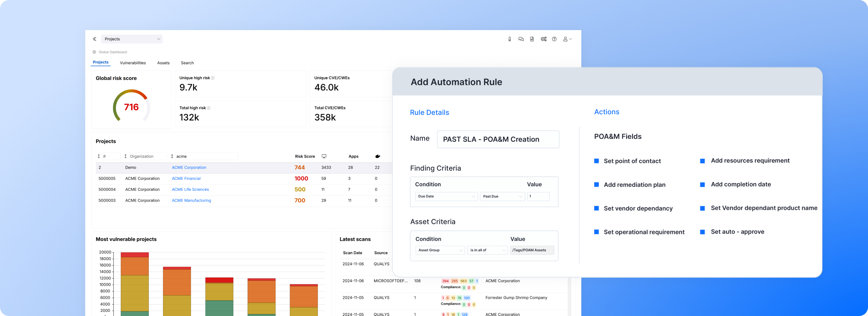Click the info icon next to Total high risk
868x316 pixels.
(x=209, y=108)
